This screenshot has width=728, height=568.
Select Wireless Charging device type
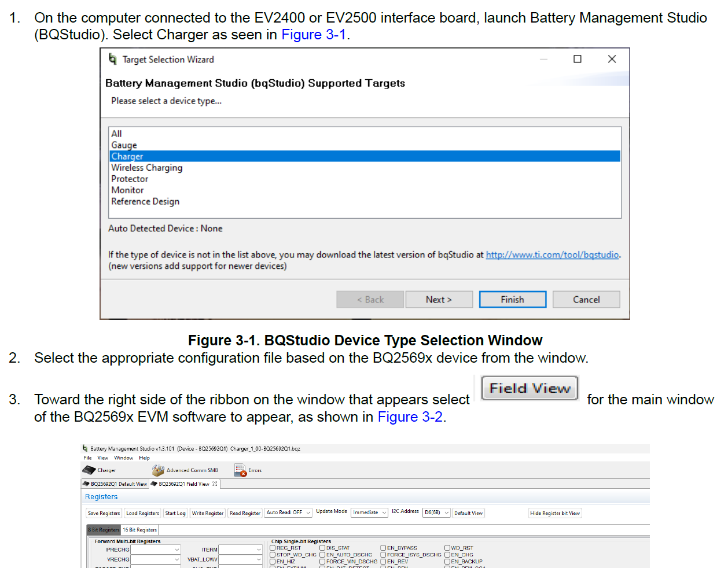click(x=365, y=168)
